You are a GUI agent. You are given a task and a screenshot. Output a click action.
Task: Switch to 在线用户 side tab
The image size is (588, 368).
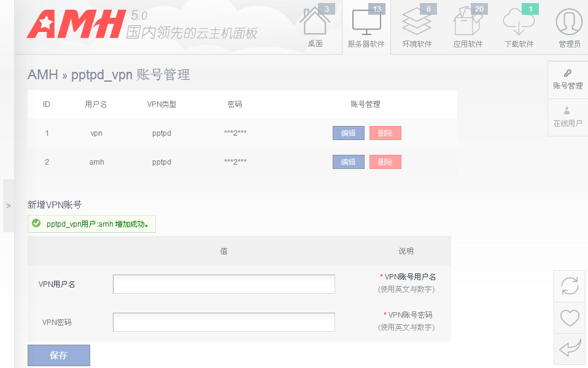[568, 117]
